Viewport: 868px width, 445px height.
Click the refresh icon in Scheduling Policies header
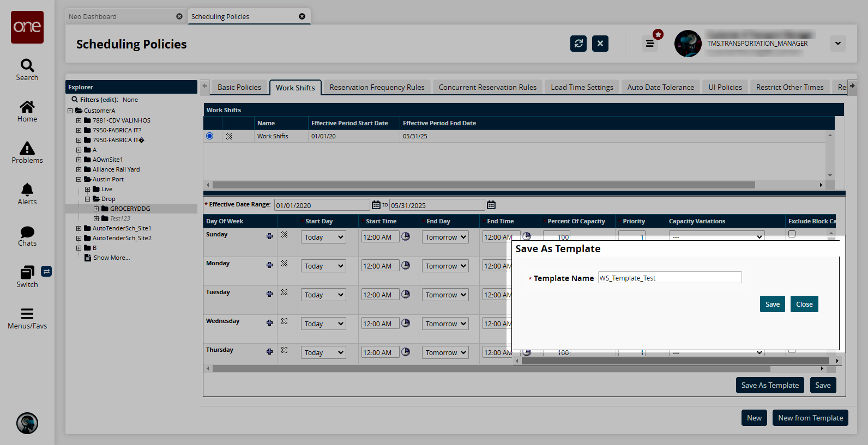coord(578,44)
